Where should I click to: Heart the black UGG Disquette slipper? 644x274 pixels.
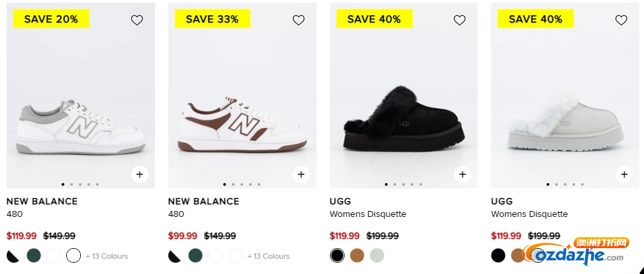pos(460,20)
